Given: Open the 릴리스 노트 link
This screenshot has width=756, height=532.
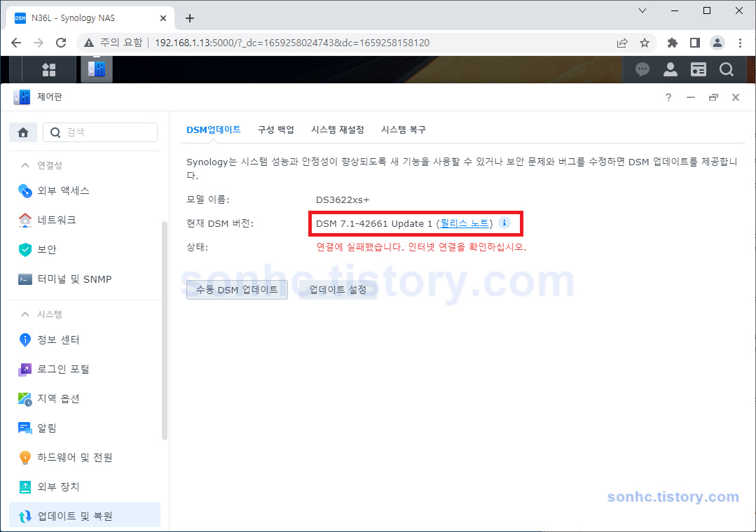Looking at the screenshot, I should tap(465, 223).
